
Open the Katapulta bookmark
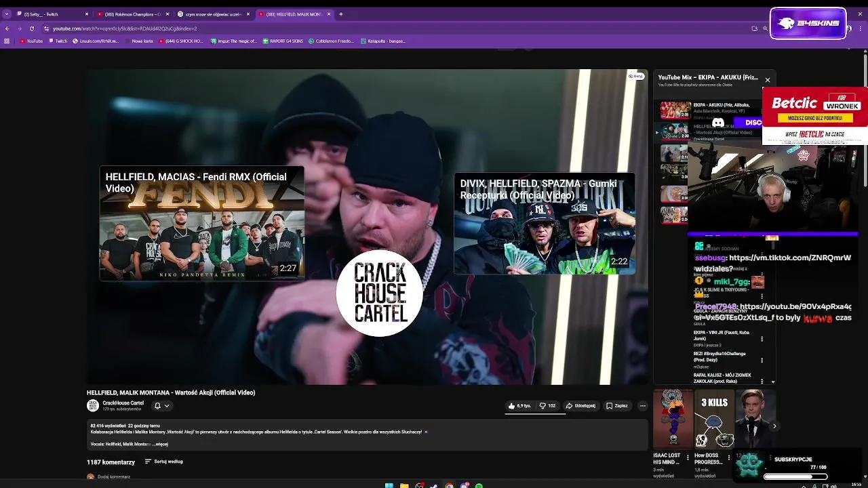pos(383,41)
